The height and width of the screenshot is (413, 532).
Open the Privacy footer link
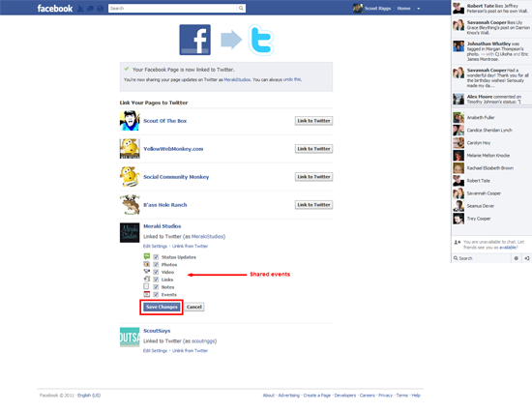(385, 396)
